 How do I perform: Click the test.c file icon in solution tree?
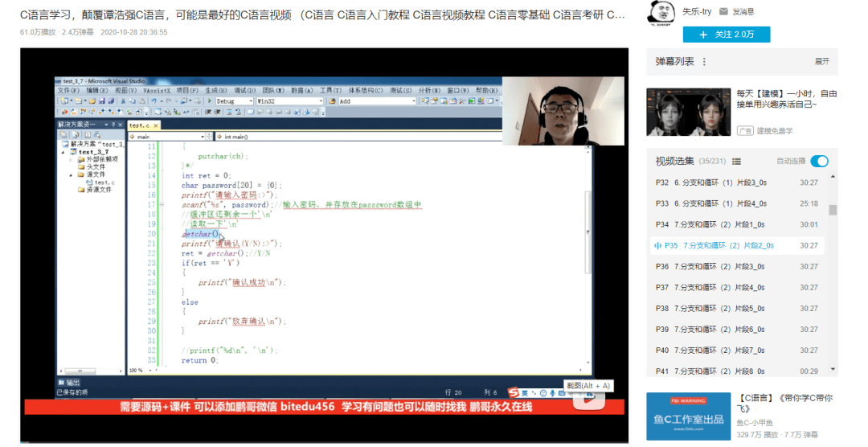click(90, 182)
